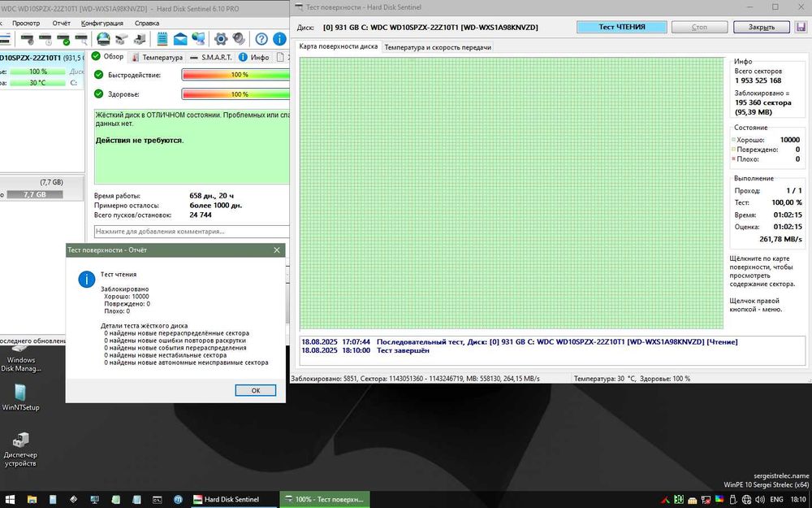Screen dimensions: 812x508
Task: Click the disk with green checkmark toolbar icon
Action: [63, 39]
